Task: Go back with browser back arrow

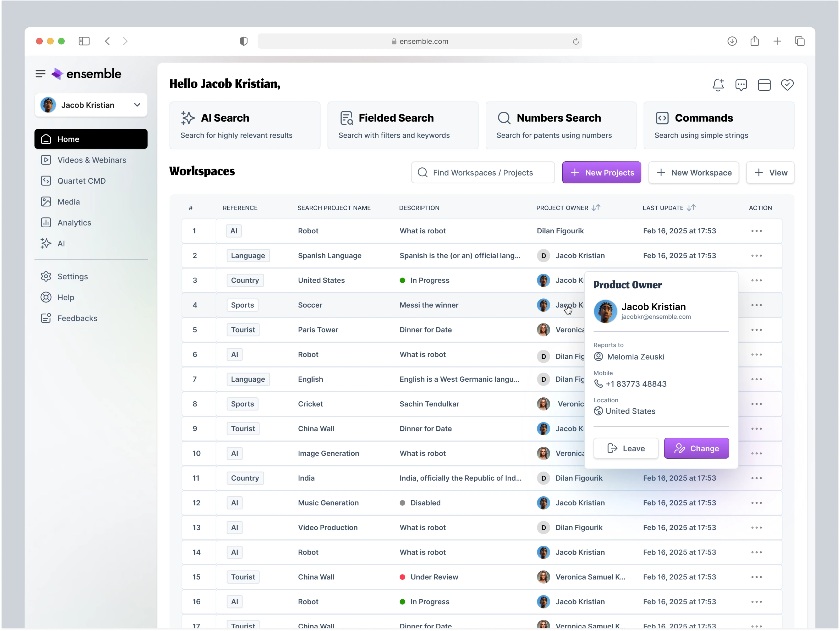Action: coord(107,41)
